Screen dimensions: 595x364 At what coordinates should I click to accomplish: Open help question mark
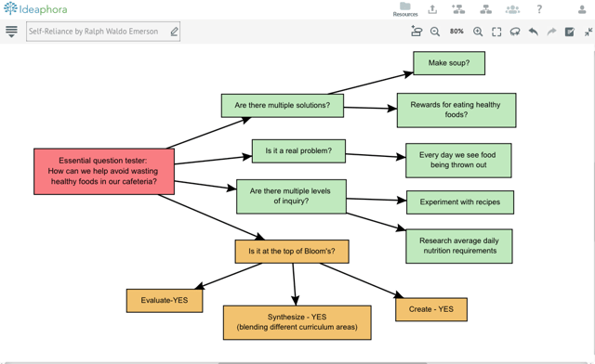pyautogui.click(x=539, y=9)
